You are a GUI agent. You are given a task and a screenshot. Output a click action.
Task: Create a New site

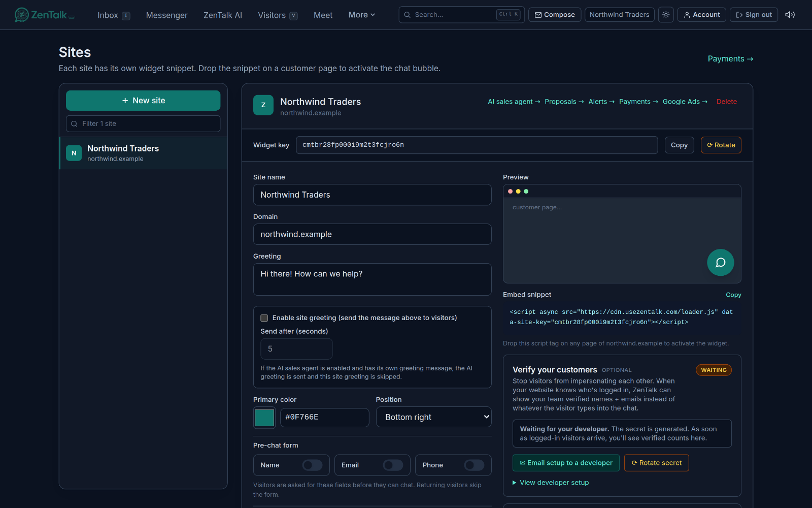point(143,101)
